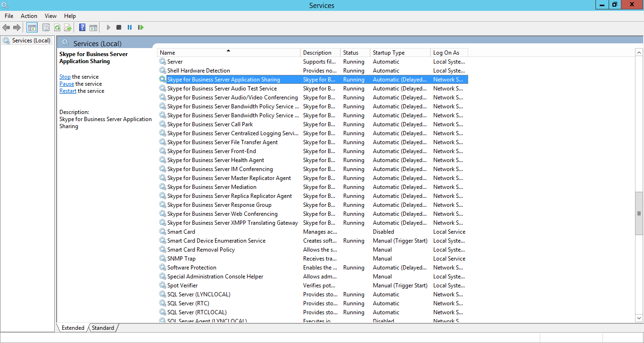Click gear icon beside SNMP Trap
Viewport: 644px width, 343px height.
click(163, 259)
